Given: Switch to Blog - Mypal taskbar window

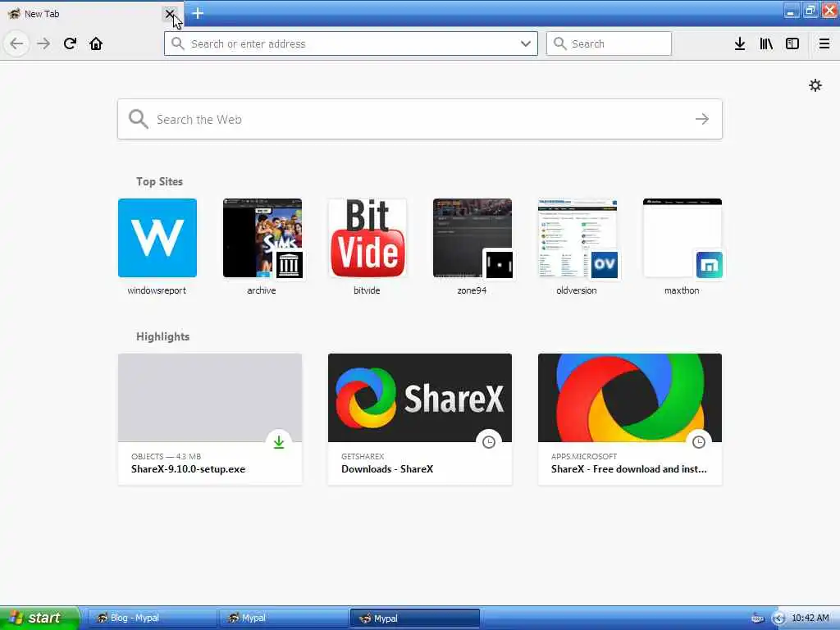Looking at the screenshot, I should point(152,619).
